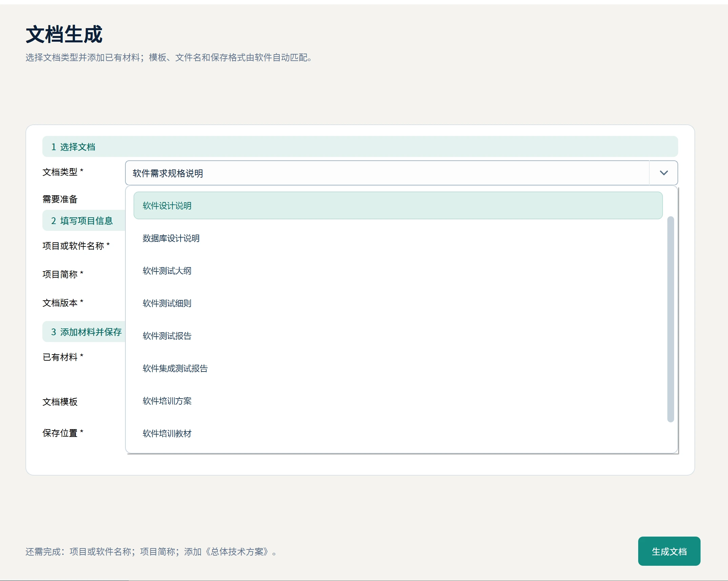Click the 还需完成 status message
The width and height of the screenshot is (728, 581).
point(151,552)
